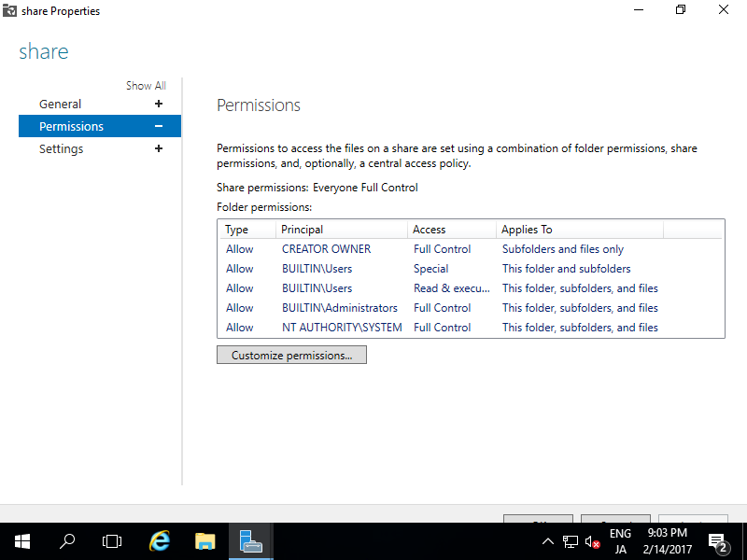Viewport: 747px width, 560px height.
Task: Launch Internet Explorer from the taskbar
Action: pyautogui.click(x=159, y=541)
